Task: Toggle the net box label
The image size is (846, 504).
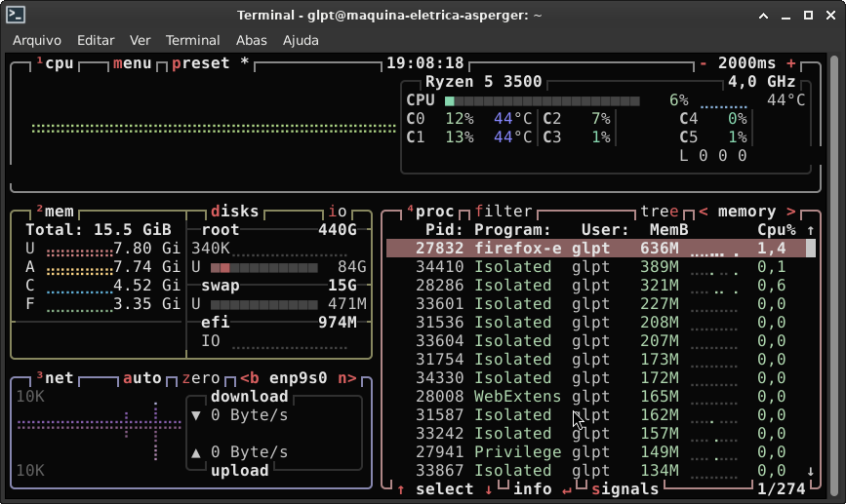Action: [55, 378]
